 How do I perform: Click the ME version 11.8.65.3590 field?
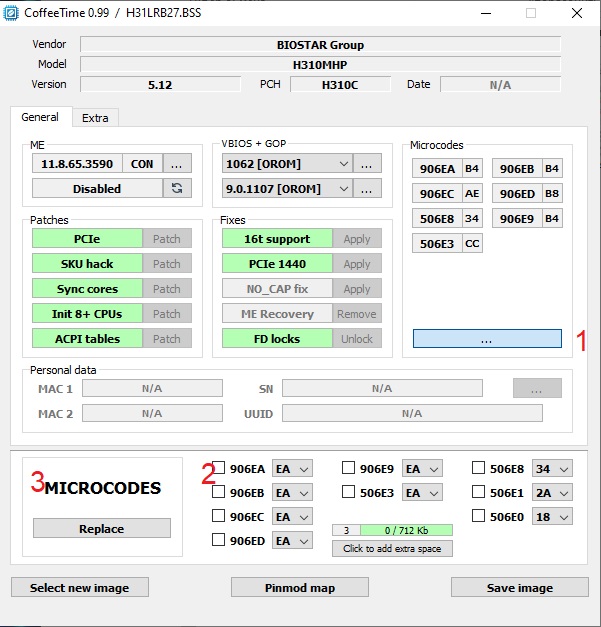(77, 164)
